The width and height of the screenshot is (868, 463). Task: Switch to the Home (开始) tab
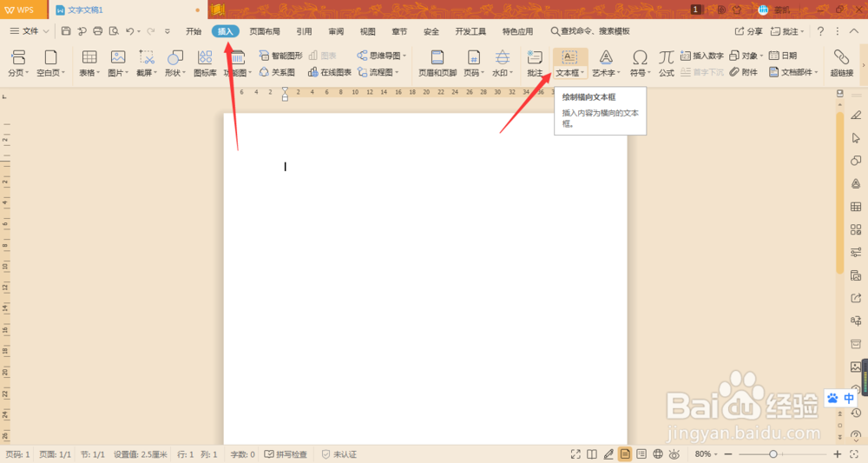pos(194,31)
